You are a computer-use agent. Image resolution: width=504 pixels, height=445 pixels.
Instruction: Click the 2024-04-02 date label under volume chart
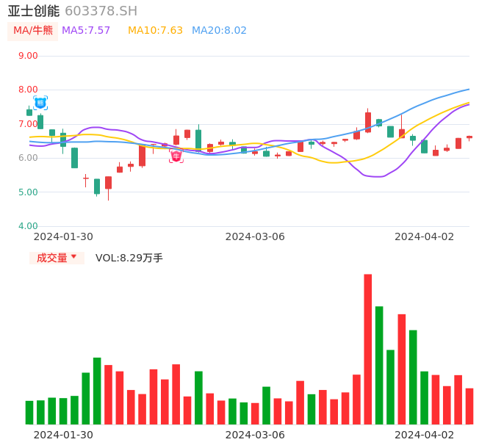coord(425,435)
